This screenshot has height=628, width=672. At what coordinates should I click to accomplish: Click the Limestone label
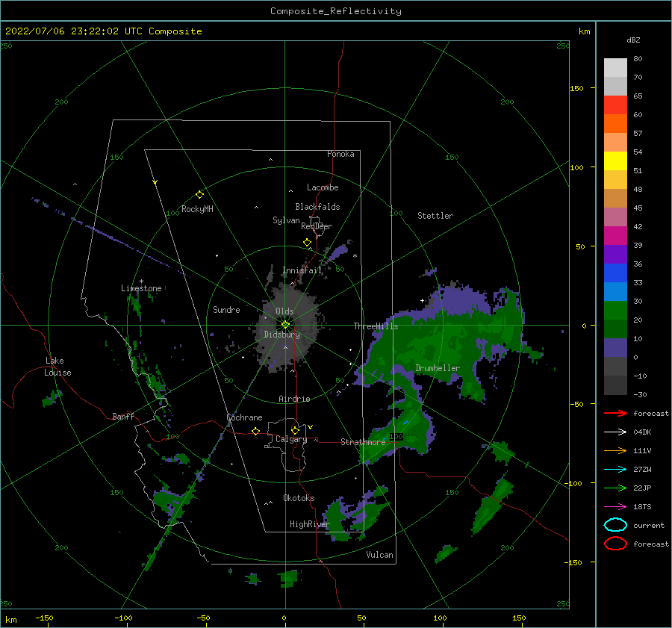point(141,288)
